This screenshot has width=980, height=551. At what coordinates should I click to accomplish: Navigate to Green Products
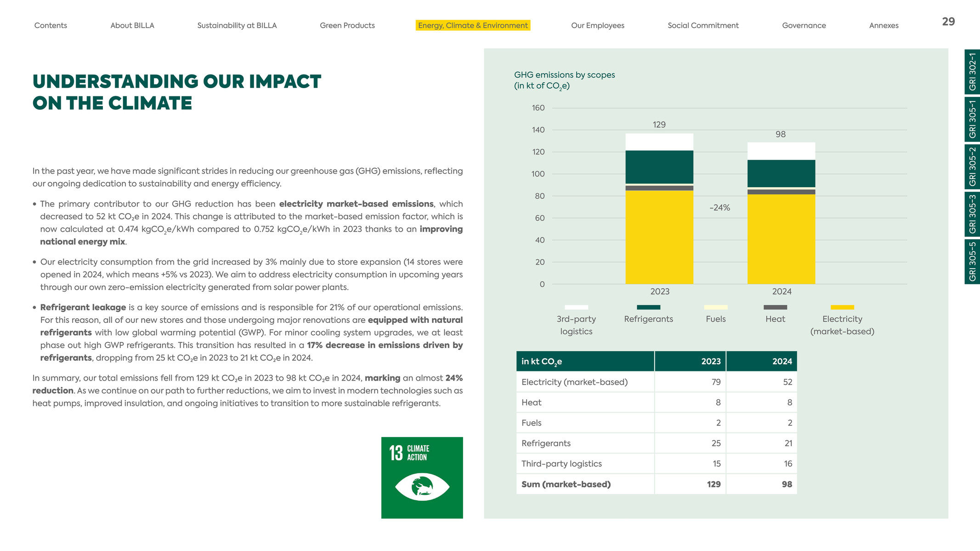point(347,26)
